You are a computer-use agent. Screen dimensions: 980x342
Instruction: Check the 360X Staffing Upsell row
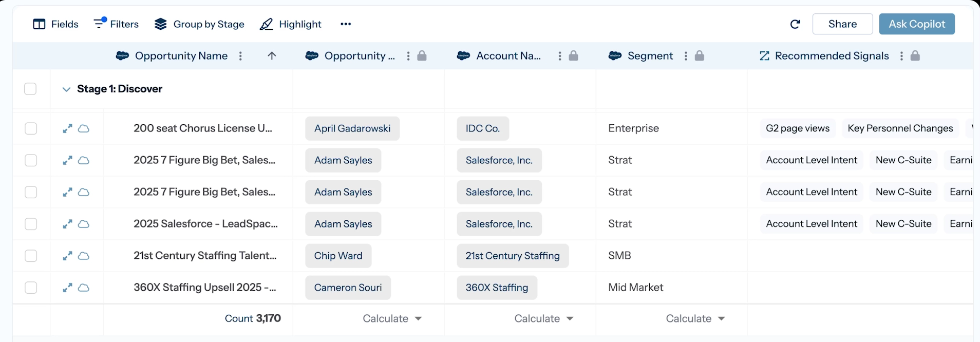[31, 288]
